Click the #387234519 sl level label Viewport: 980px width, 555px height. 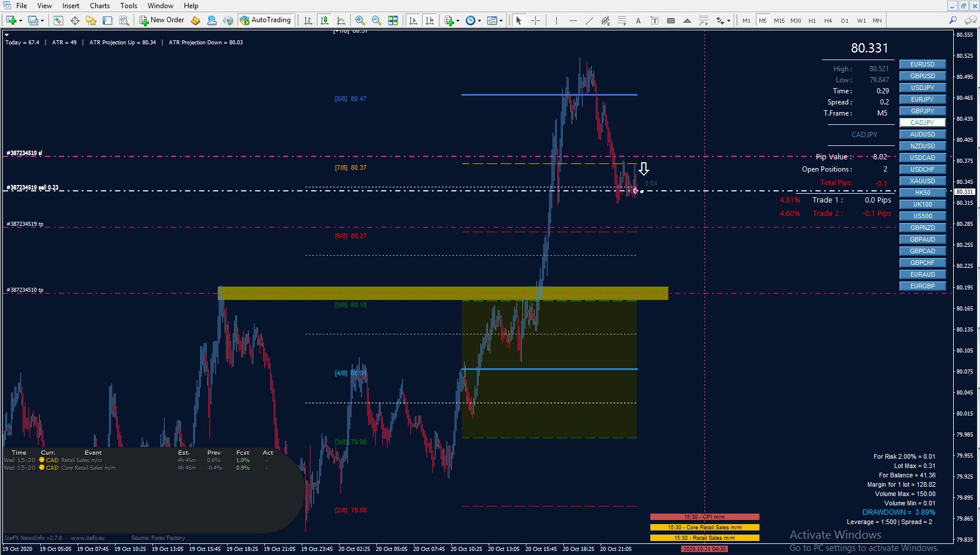coord(24,153)
